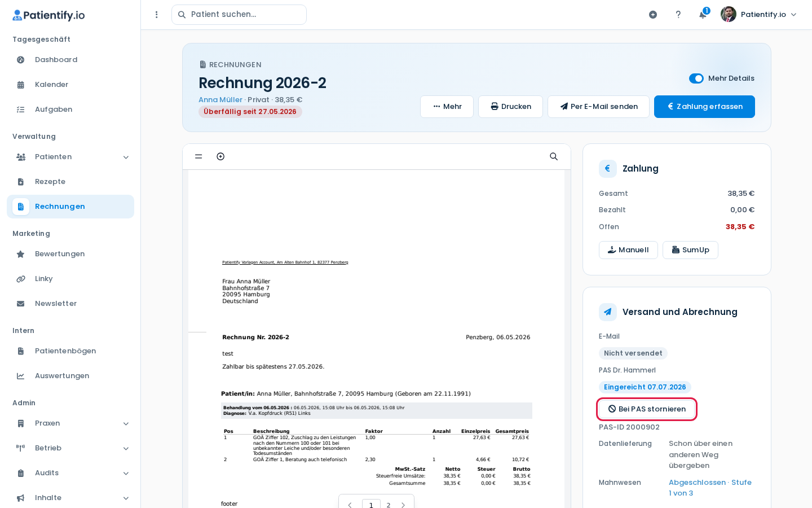The width and height of the screenshot is (812, 508).
Task: Click the Kalender calendar icon
Action: (x=21, y=85)
